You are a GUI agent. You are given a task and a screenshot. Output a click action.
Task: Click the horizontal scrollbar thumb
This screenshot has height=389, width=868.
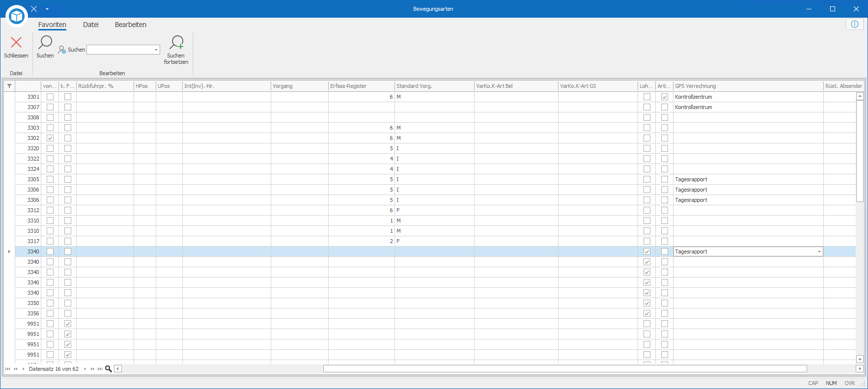pyautogui.click(x=565, y=369)
